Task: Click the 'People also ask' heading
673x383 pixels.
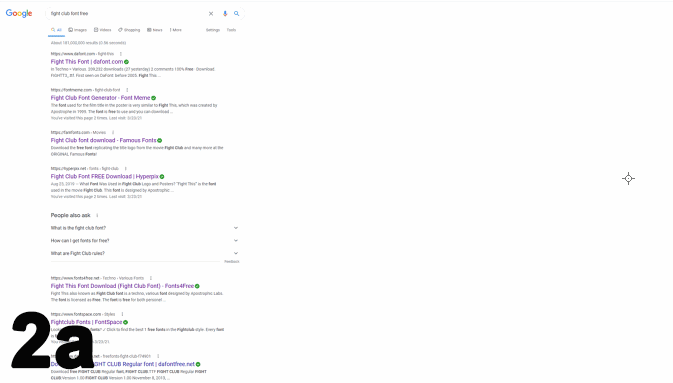Action: point(70,216)
